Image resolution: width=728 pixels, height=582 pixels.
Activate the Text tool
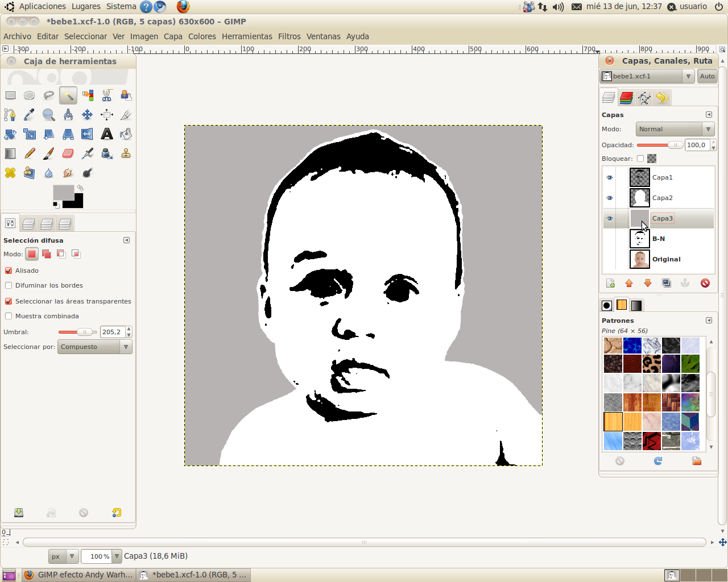(x=106, y=134)
